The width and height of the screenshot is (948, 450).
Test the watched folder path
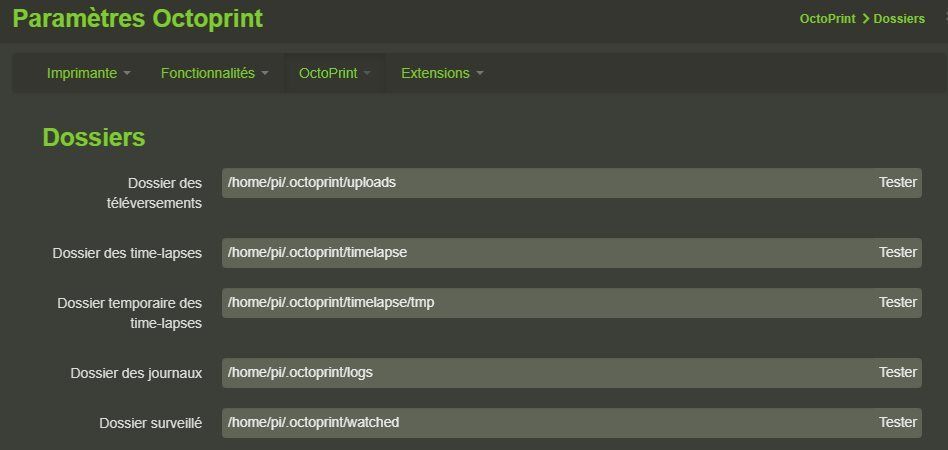pyautogui.click(x=898, y=422)
